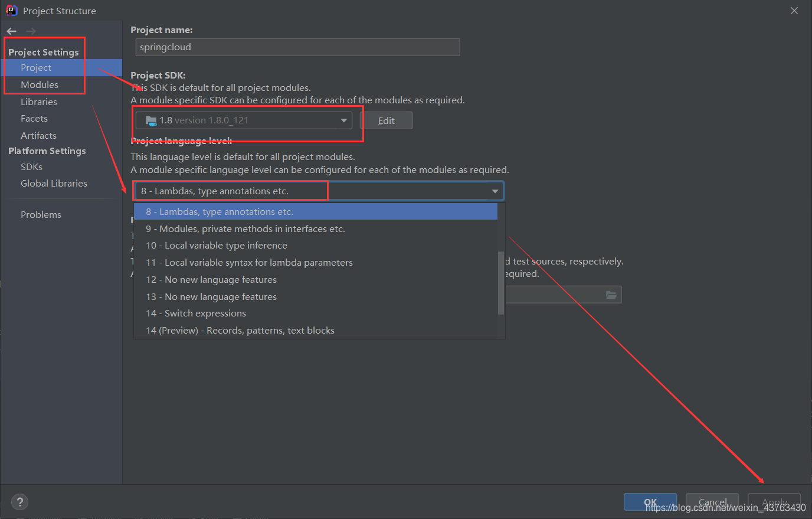
Task: Click the language level list scrollbar
Action: click(x=501, y=283)
